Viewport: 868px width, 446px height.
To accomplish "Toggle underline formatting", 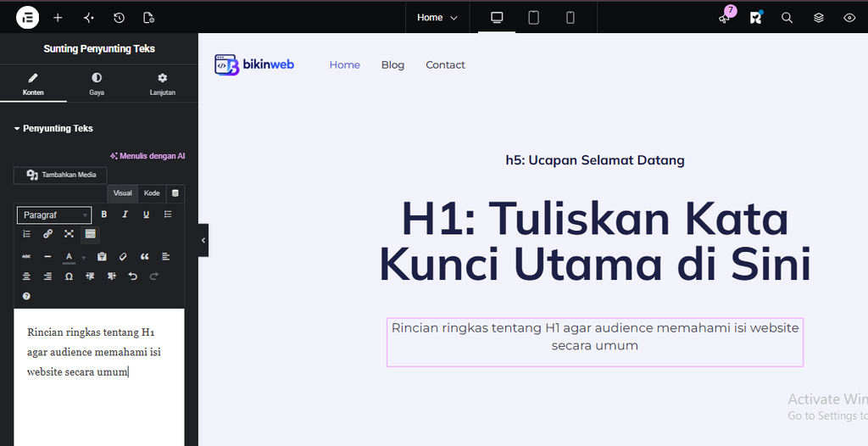I will [x=146, y=215].
